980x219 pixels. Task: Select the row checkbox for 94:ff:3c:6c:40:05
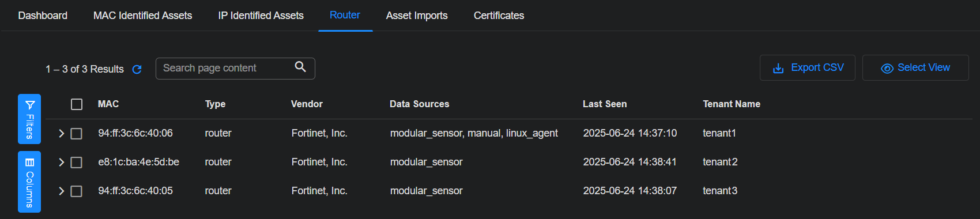pos(76,191)
